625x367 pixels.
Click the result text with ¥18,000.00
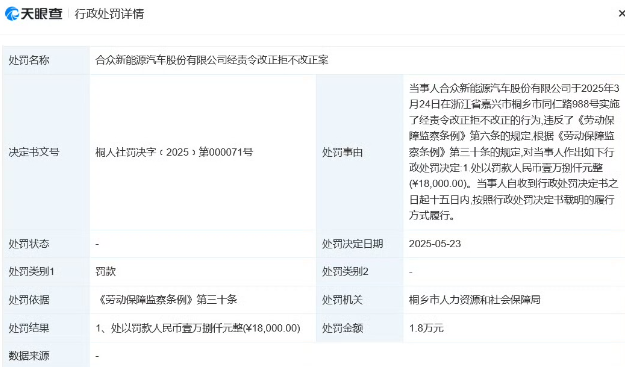(x=198, y=328)
